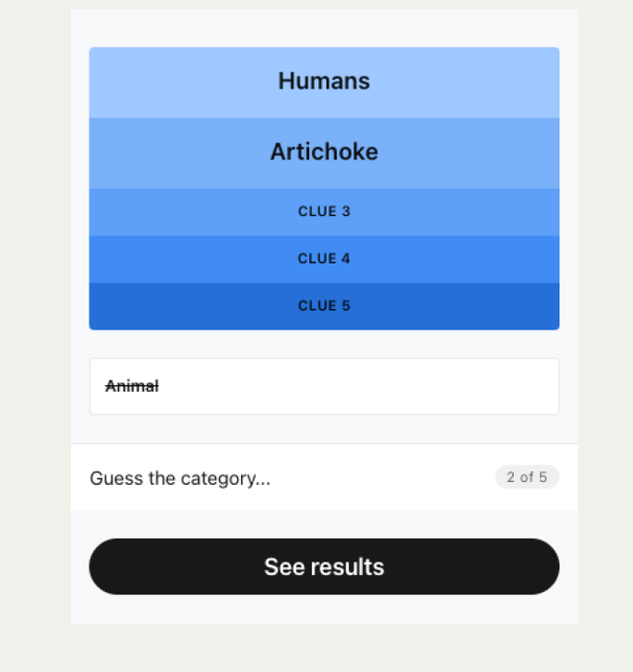The image size is (633, 672).
Task: Reveal the CLUE 4 row
Action: tap(325, 259)
